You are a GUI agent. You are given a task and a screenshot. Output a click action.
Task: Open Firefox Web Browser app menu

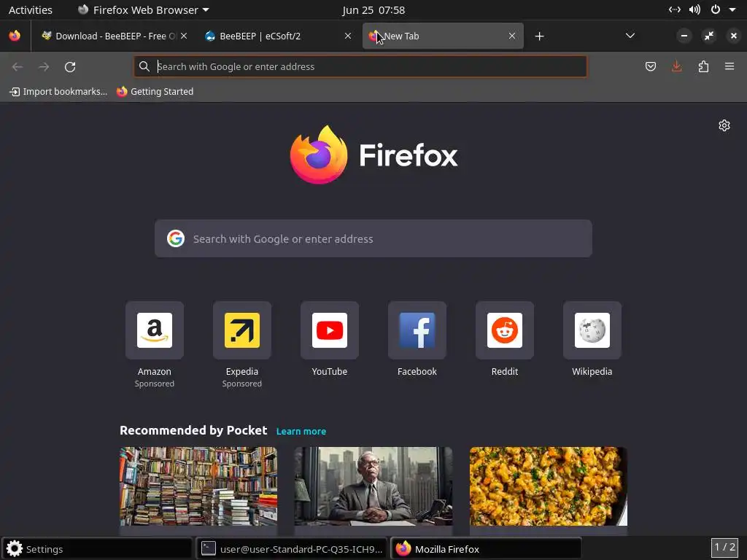coord(144,10)
